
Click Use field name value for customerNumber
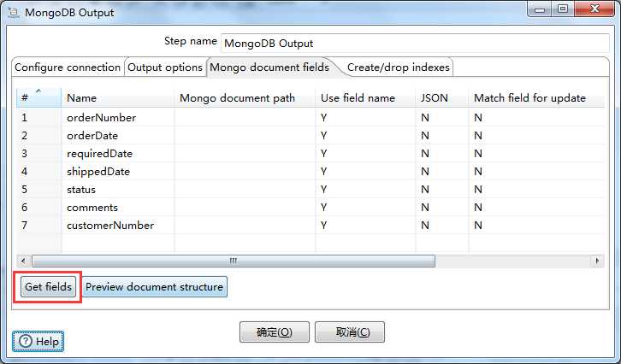pyautogui.click(x=365, y=225)
